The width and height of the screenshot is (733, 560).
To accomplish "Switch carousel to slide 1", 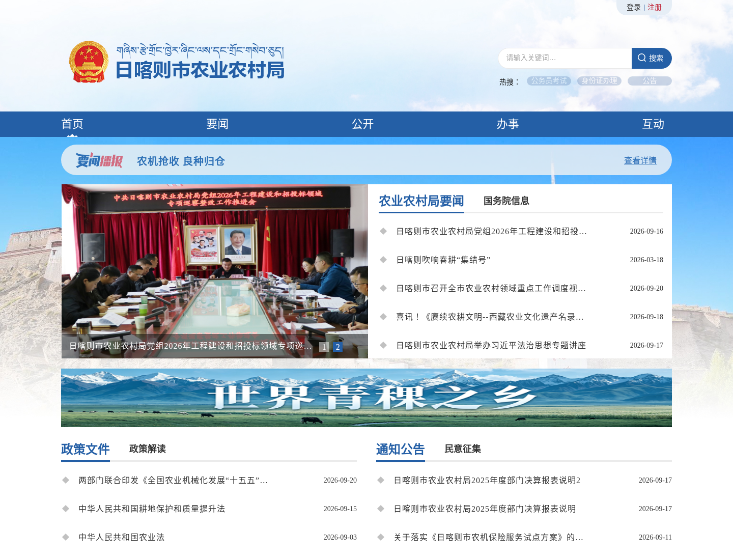I will coord(324,347).
